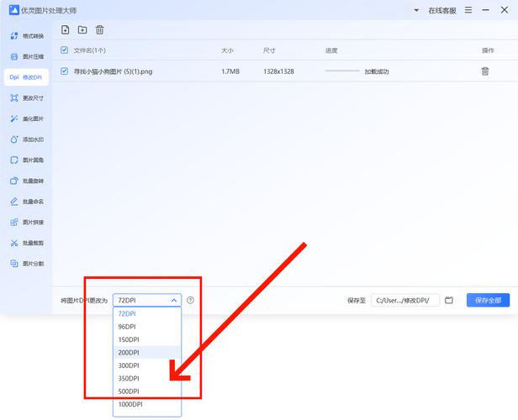The height and width of the screenshot is (420, 518).
Task: Close the application window
Action: [x=505, y=10]
